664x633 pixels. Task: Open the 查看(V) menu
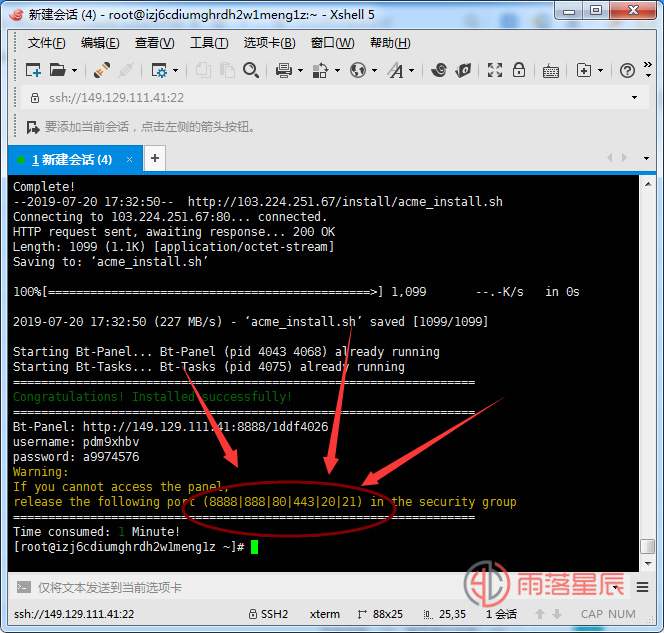154,43
